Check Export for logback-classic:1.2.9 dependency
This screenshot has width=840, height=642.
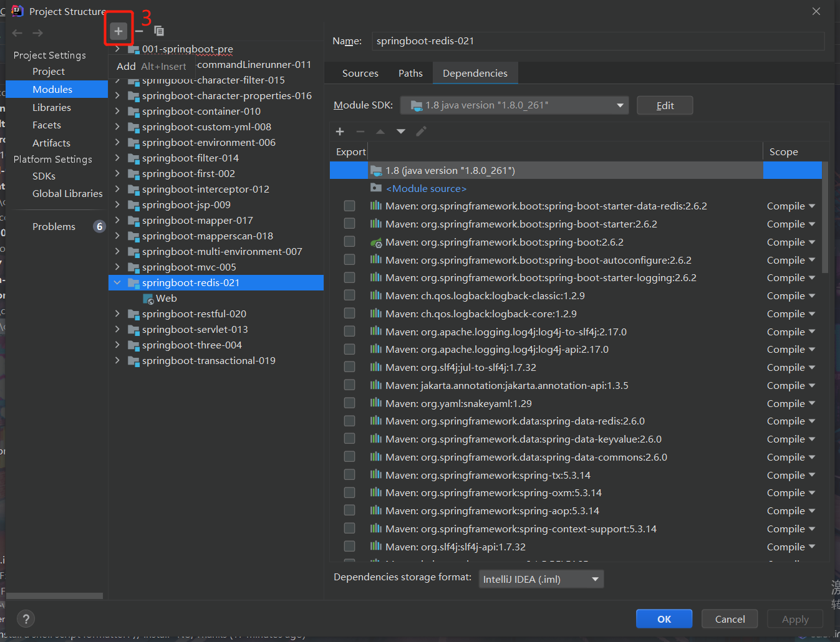click(349, 295)
